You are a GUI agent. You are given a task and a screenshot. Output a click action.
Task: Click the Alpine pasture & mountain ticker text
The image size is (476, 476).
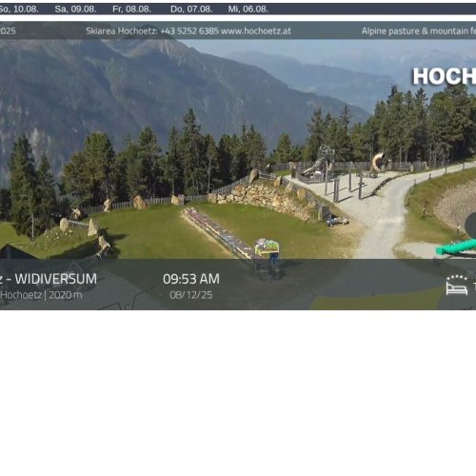pyautogui.click(x=419, y=31)
